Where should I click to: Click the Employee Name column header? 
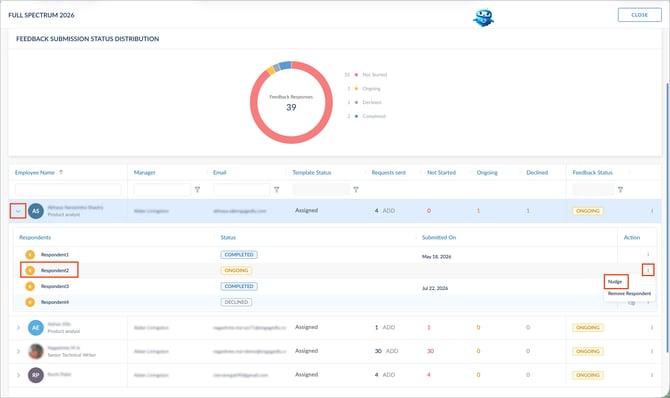pyautogui.click(x=35, y=173)
